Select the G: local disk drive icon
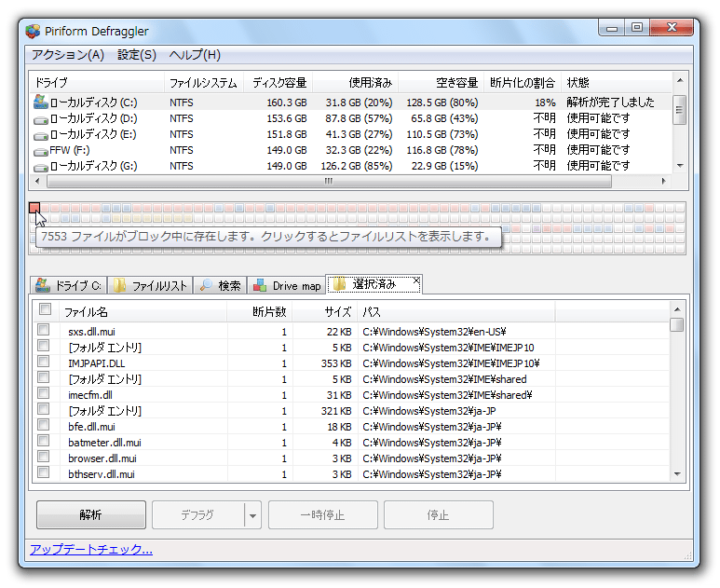Image resolution: width=720 pixels, height=588 pixels. coord(41,167)
